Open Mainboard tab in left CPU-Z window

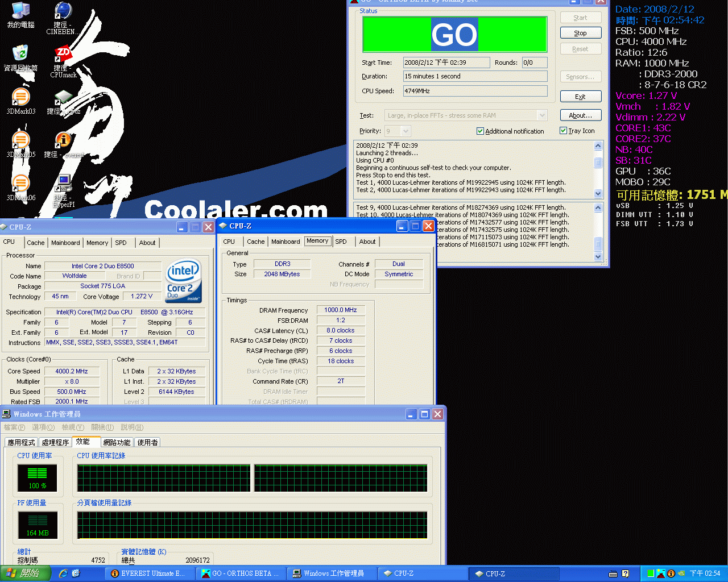click(x=65, y=243)
